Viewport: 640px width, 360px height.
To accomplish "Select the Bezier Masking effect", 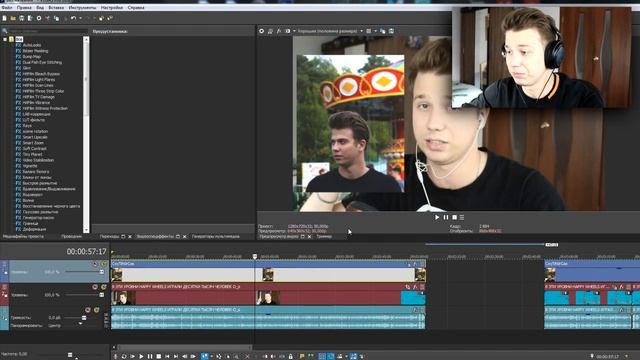I will click(x=35, y=51).
